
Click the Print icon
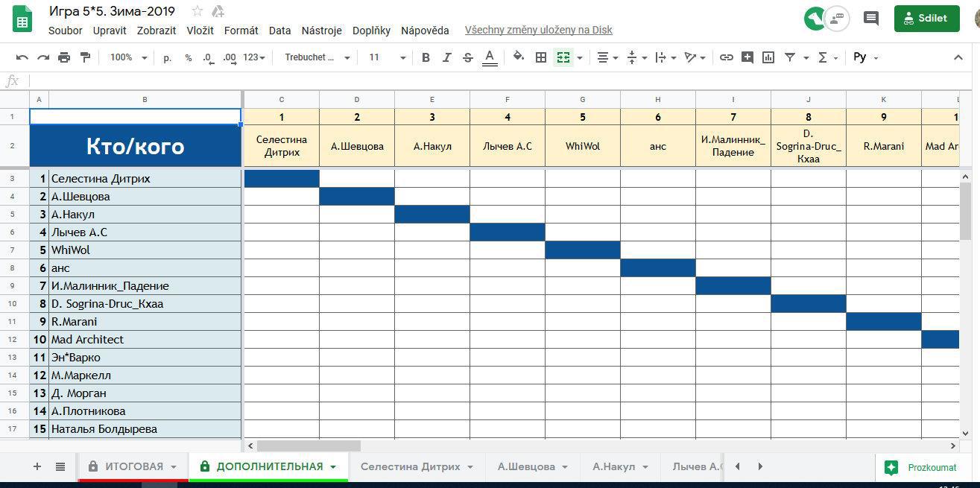(64, 57)
